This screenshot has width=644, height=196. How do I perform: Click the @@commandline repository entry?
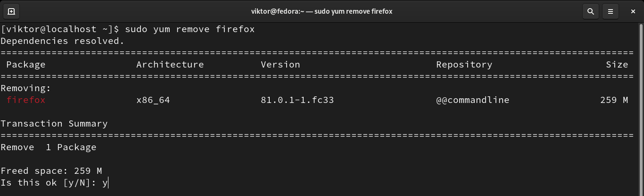[x=472, y=100]
